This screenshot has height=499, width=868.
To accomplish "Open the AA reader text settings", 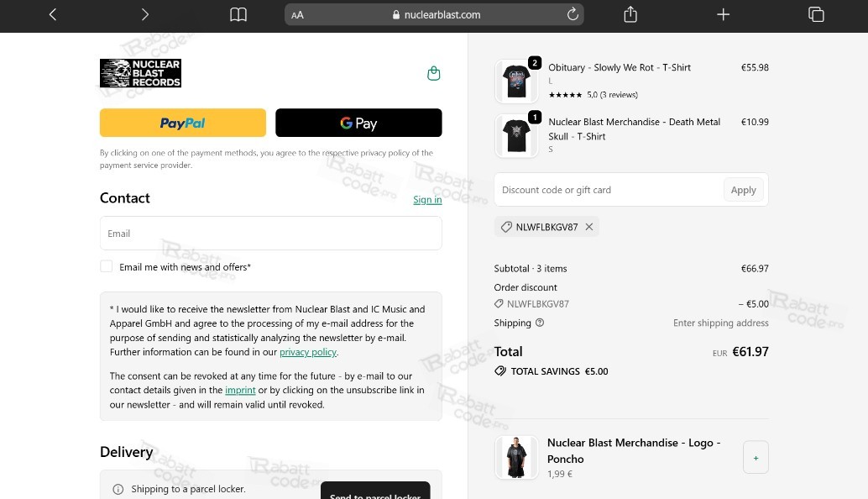I will coord(297,15).
